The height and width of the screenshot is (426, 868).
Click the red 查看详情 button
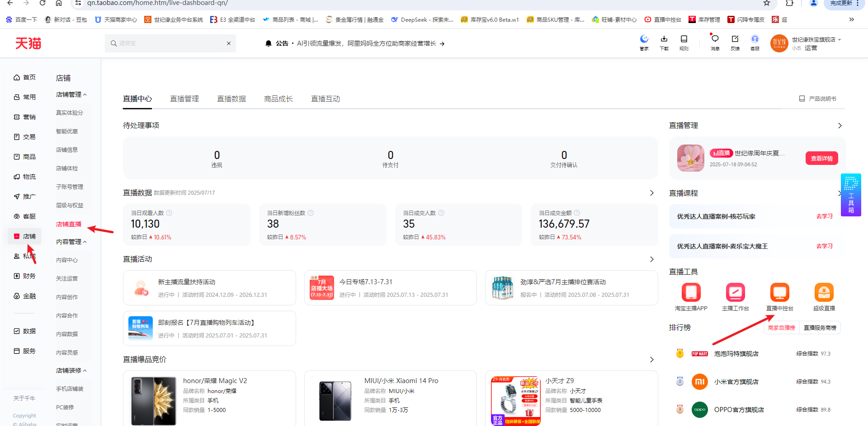(821, 159)
